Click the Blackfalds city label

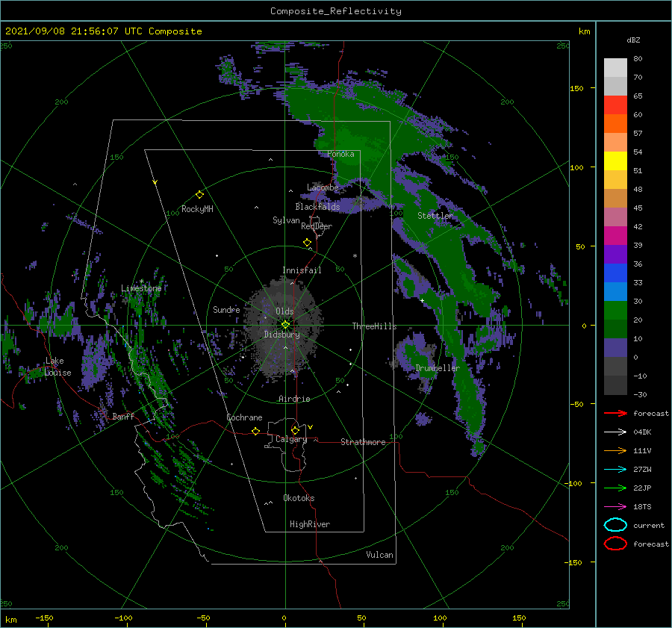coord(317,207)
